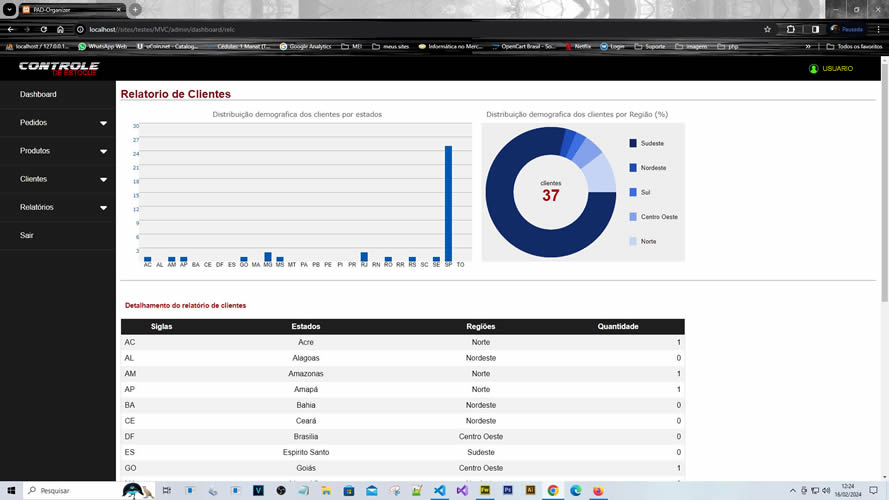The image size is (889, 500).
Task: Go to the browser home icon
Action: coord(60,29)
